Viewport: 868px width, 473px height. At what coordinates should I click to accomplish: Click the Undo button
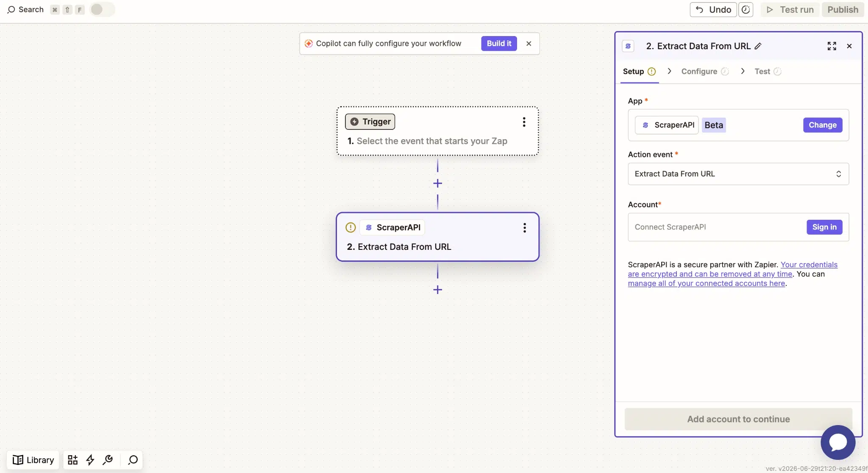[713, 9]
